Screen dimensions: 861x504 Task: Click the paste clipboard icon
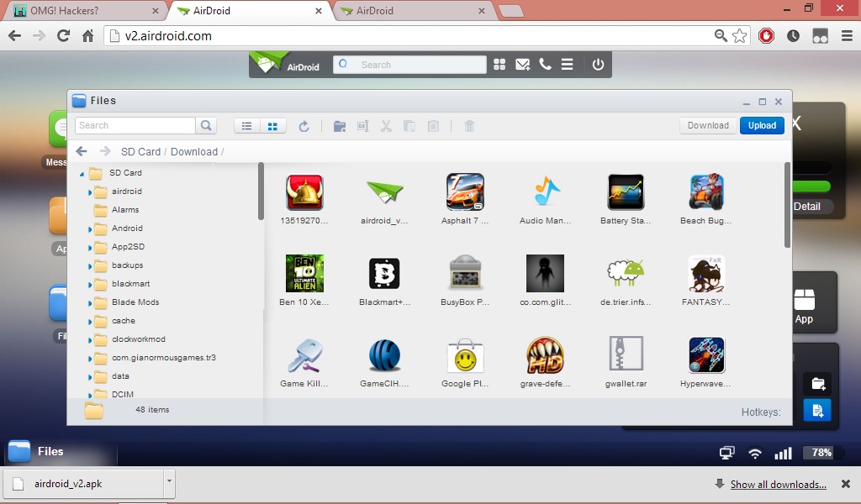coord(433,126)
